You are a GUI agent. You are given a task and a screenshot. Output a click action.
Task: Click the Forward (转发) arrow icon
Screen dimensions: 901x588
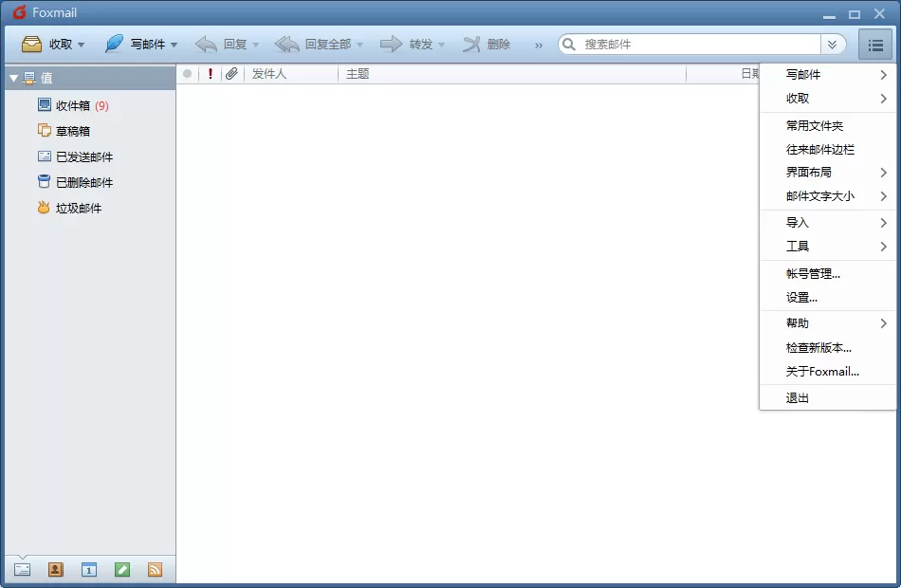392,44
